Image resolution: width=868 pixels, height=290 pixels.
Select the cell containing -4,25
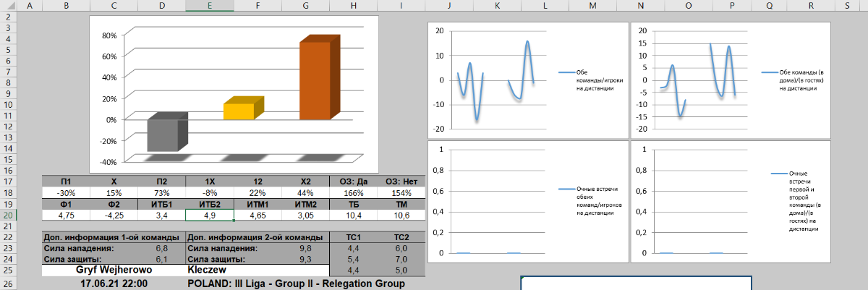tap(114, 215)
